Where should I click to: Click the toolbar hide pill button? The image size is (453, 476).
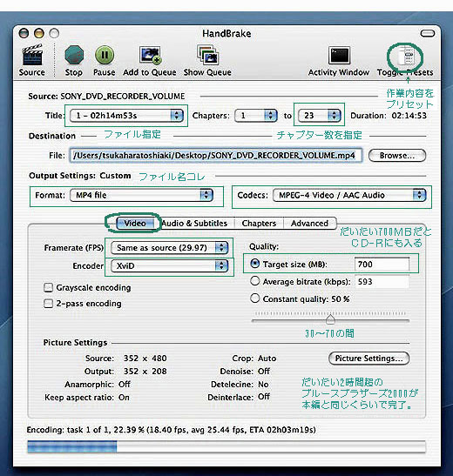pos(428,33)
